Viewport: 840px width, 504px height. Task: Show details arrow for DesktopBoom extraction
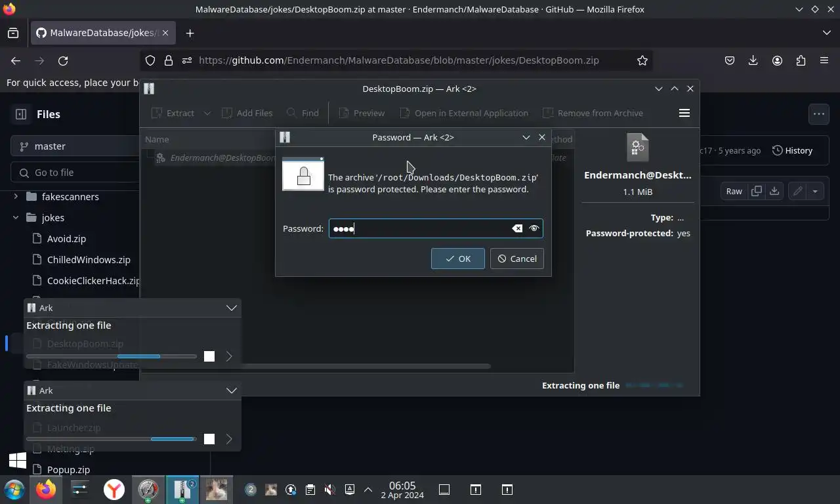229,356
